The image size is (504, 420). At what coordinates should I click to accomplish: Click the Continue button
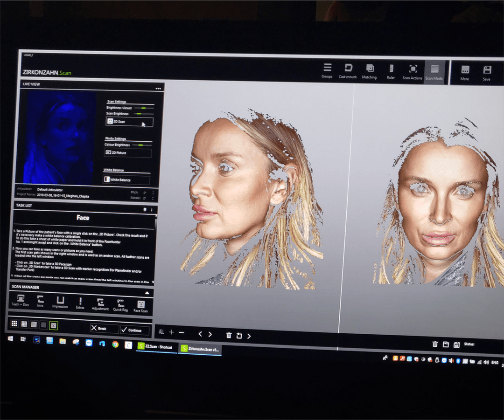point(134,330)
